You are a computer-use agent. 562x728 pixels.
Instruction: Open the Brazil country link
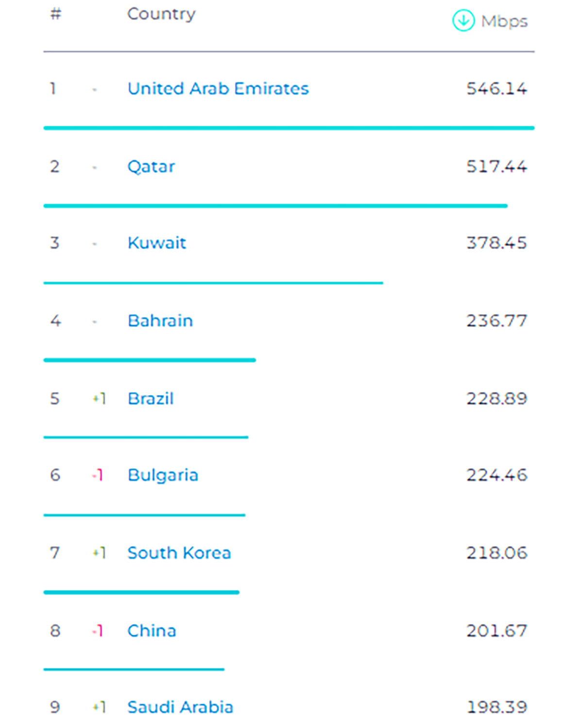click(151, 398)
